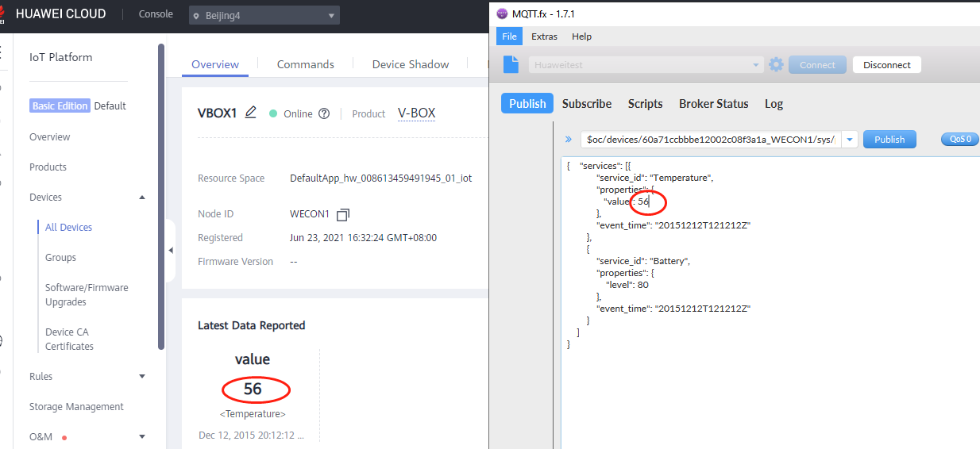The height and width of the screenshot is (449, 980).
Task: Open the V-BOX product link
Action: coord(416,113)
